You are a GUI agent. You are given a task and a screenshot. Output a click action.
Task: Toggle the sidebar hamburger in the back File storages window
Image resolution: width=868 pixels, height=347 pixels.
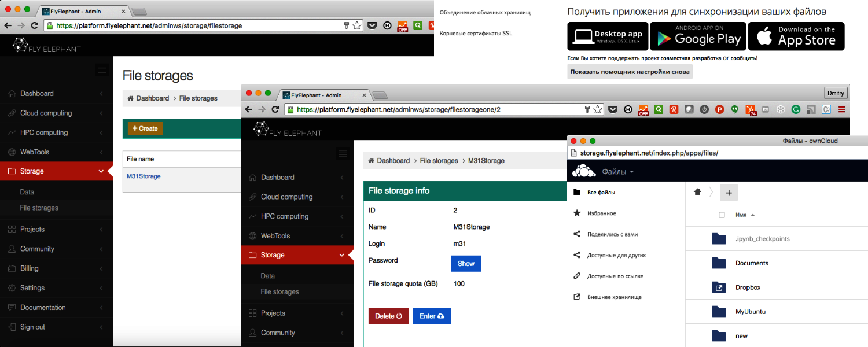point(102,70)
